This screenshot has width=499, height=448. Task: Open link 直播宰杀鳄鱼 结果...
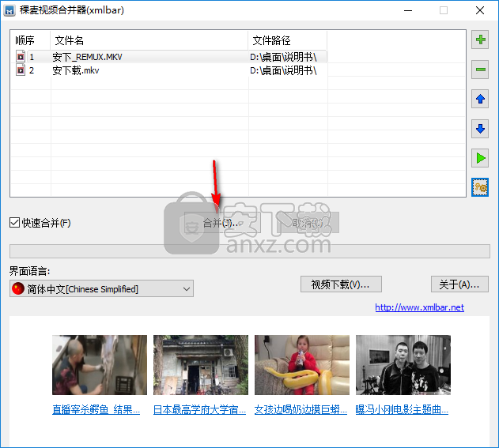pos(96,409)
